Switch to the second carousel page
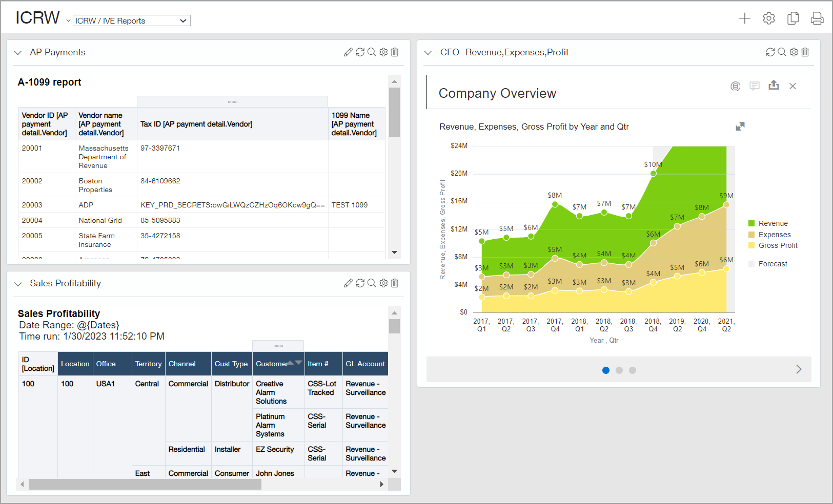Screen dimensions: 833x504 tap(619, 370)
